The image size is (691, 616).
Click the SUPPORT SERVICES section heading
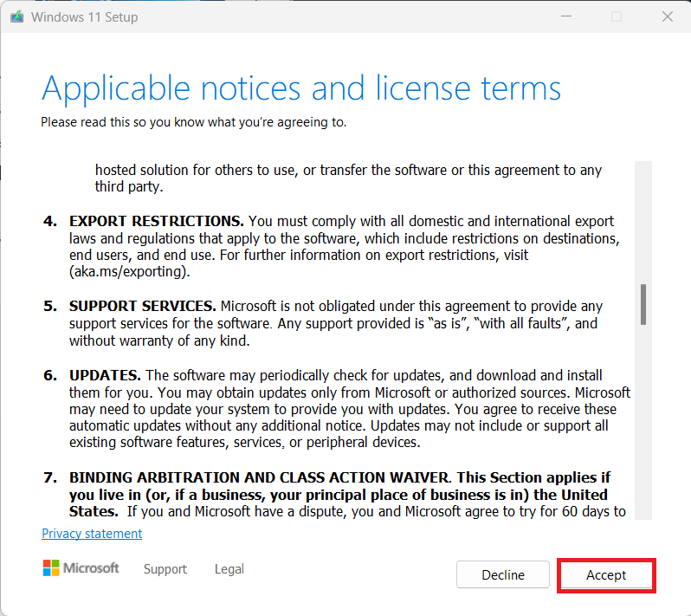(143, 307)
